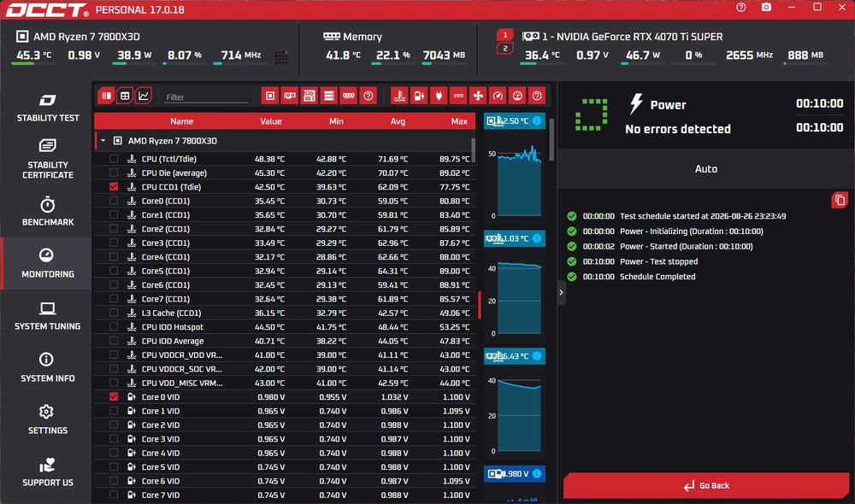Image resolution: width=855 pixels, height=504 pixels.
Task: Open the Settings section
Action: (x=47, y=419)
